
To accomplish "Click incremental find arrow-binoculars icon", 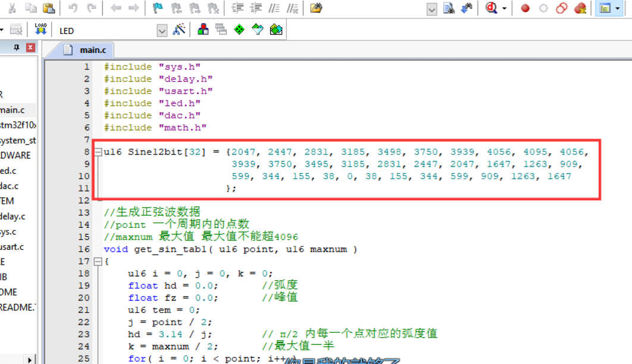I will [467, 8].
